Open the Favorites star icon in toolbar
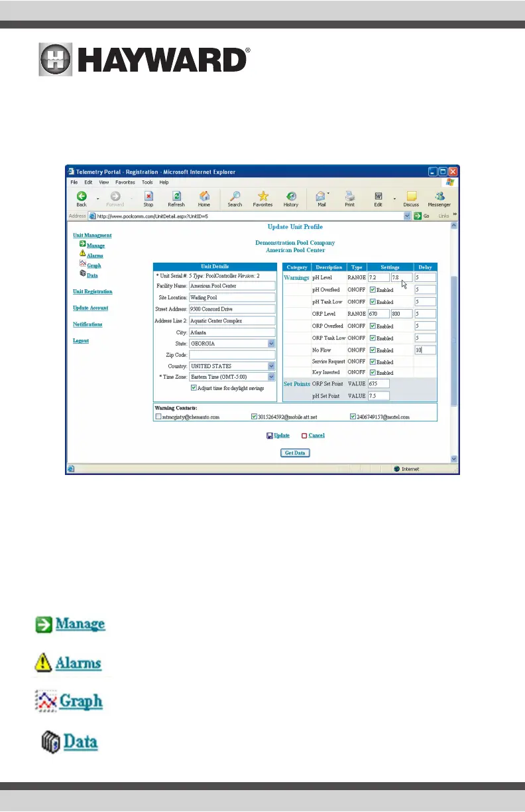The image size is (525, 812). coord(263,196)
